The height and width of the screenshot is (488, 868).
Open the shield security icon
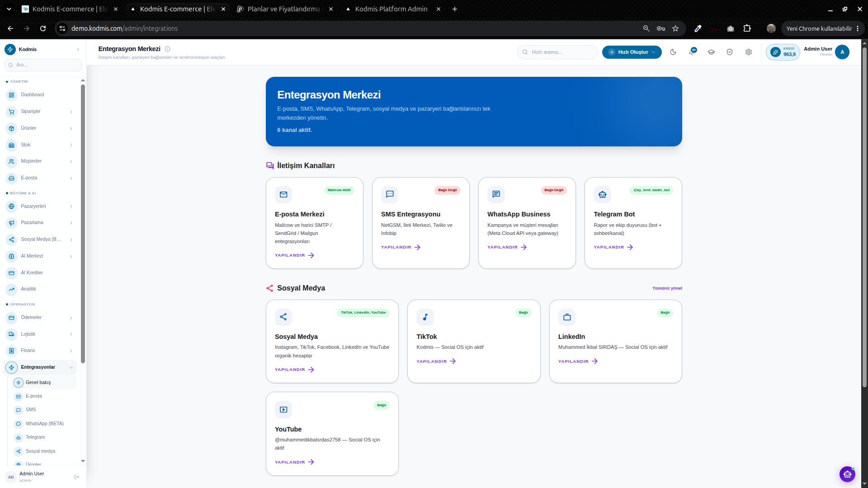pyautogui.click(x=730, y=52)
